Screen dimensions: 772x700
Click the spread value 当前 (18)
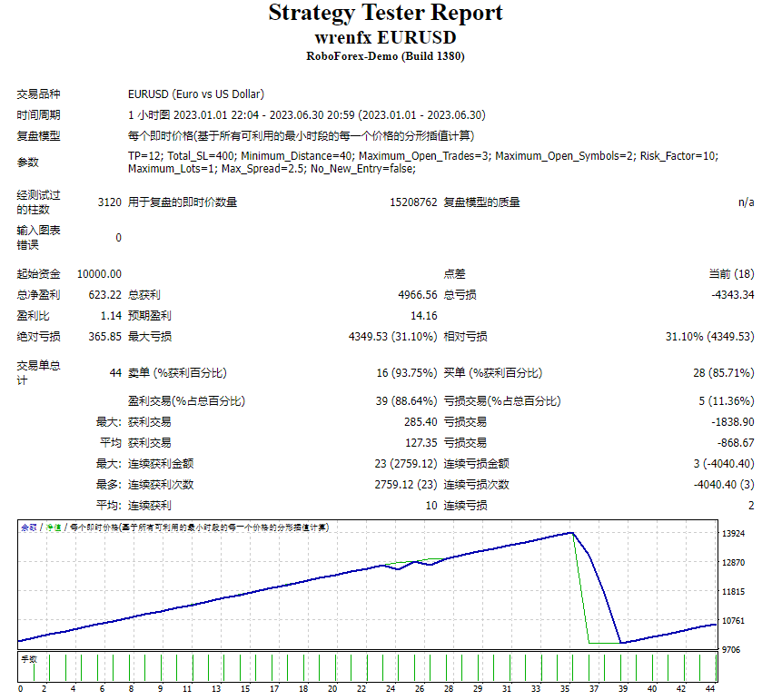(731, 274)
